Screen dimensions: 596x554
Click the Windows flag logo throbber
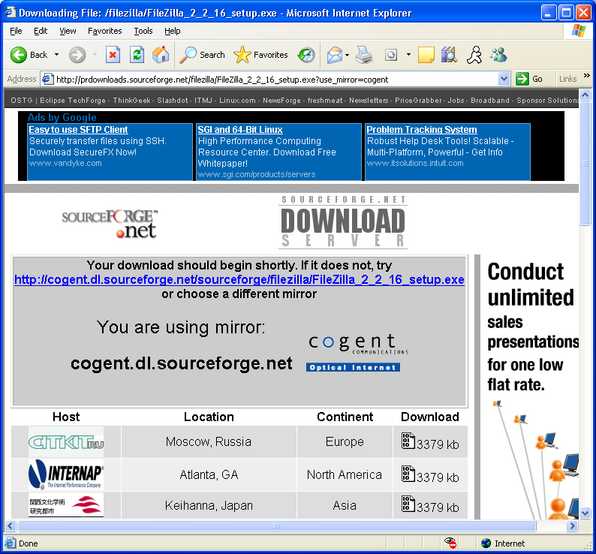[579, 31]
